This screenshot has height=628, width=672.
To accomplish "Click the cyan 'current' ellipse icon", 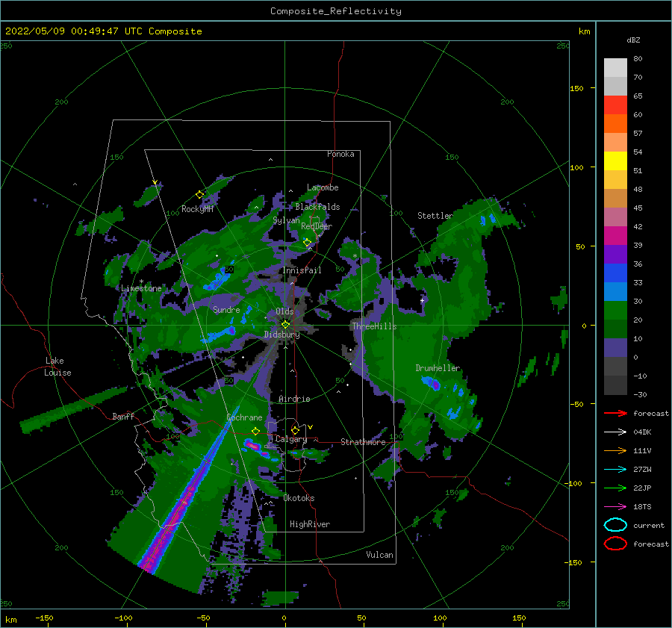I will pos(615,525).
